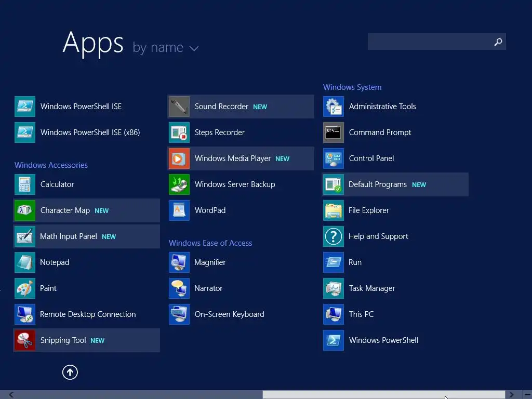Click the NEW badge beside Default Programs

[419, 185]
